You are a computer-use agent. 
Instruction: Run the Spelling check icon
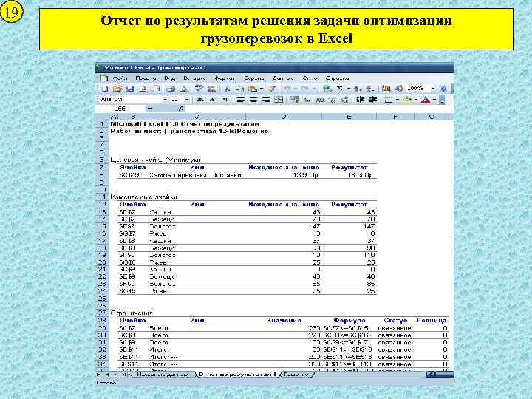(199, 89)
